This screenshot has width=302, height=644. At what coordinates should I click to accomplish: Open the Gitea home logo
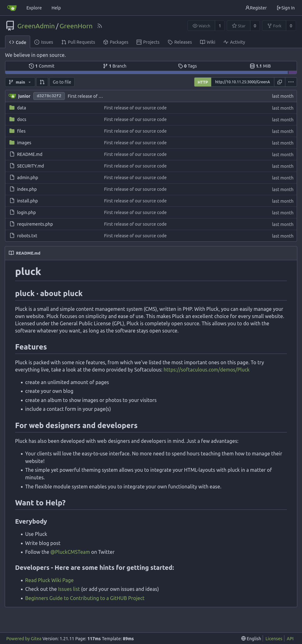pyautogui.click(x=12, y=8)
